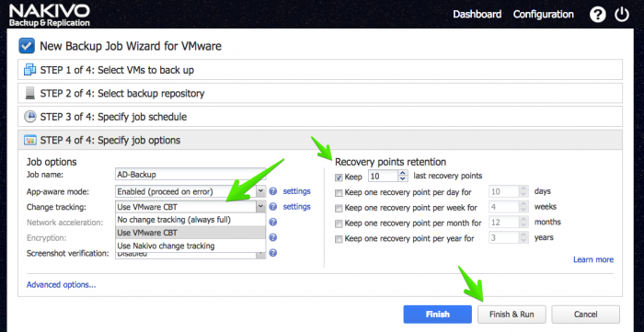Click the Step 3 clock schedule icon

(30, 117)
